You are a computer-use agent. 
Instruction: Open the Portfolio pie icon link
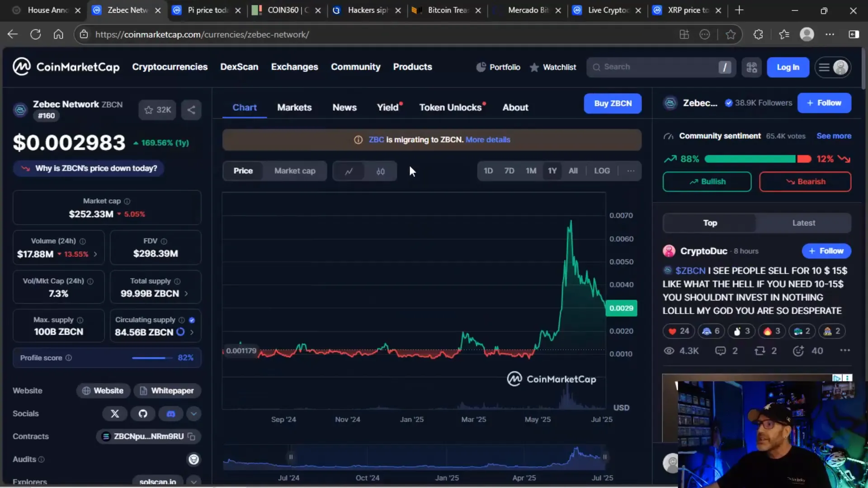[498, 67]
